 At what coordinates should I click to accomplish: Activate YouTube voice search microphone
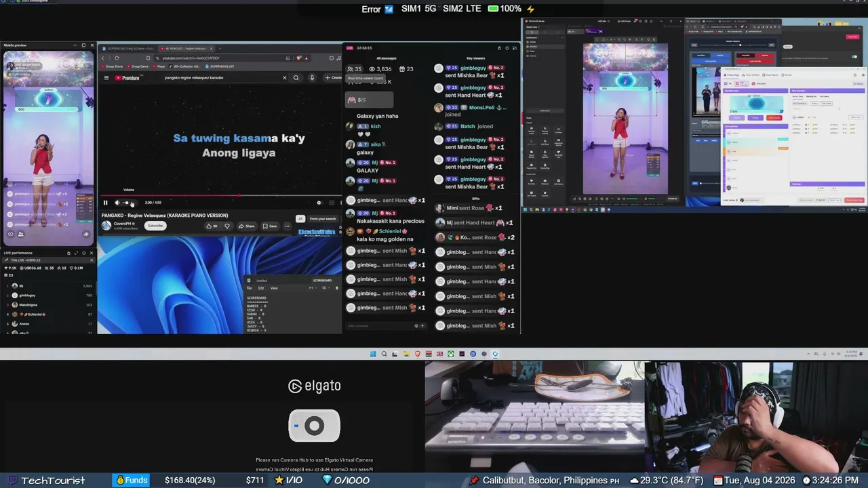pos(312,78)
